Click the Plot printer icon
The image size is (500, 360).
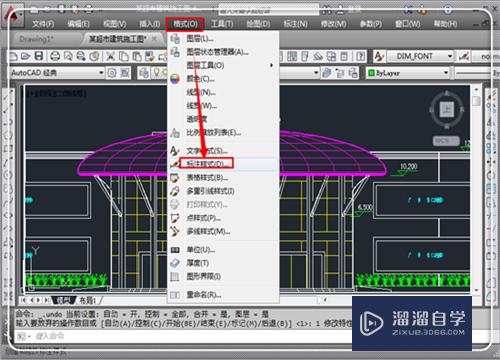tap(55, 56)
